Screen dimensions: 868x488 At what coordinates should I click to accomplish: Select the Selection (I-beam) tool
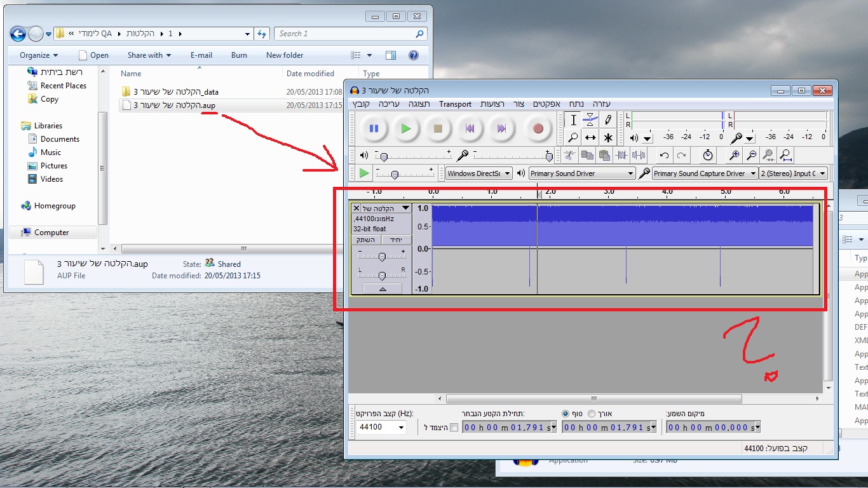pyautogui.click(x=573, y=120)
